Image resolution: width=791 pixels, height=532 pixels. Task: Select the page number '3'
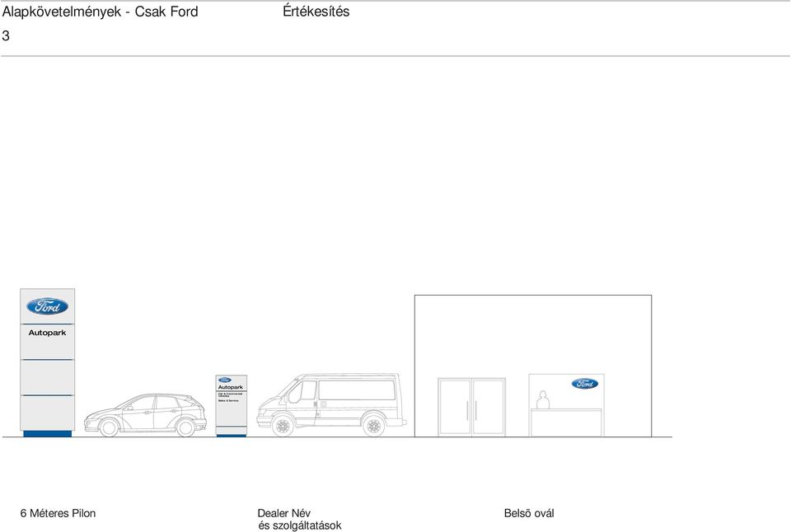point(6,35)
